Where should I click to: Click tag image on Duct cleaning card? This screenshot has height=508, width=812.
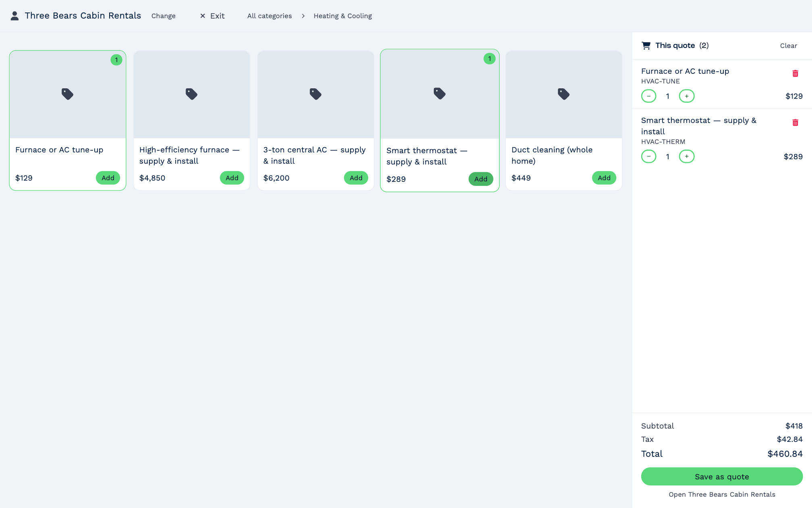563,94
